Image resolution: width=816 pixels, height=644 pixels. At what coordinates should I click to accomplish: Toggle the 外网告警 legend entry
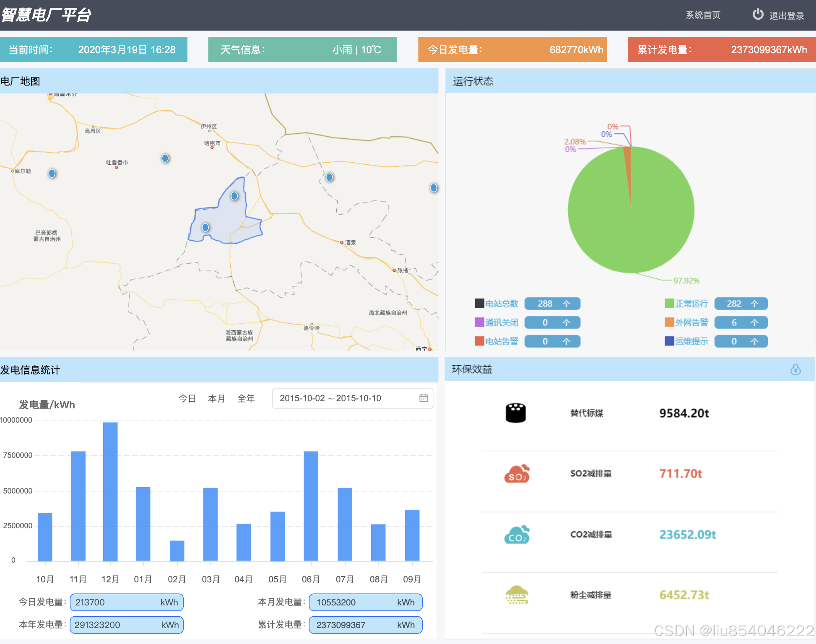(691, 322)
